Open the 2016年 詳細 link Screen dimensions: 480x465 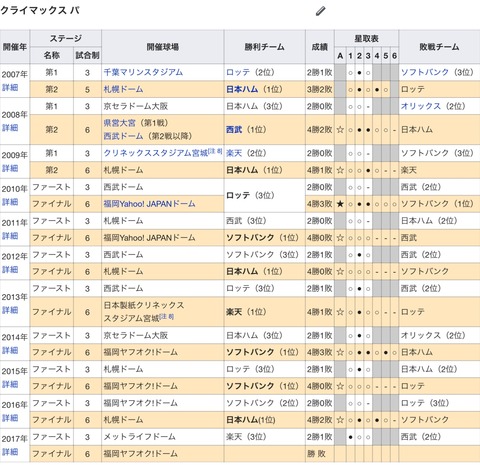[10, 418]
